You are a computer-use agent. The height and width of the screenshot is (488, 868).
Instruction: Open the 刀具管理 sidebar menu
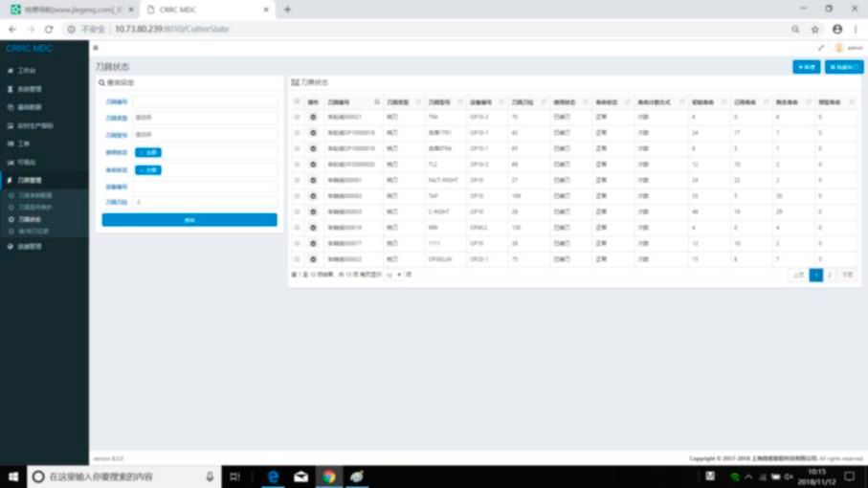coord(29,180)
